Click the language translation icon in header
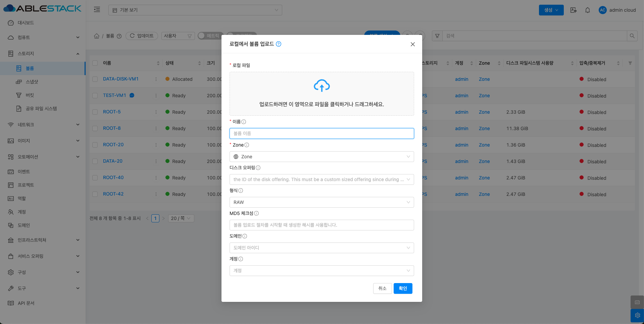This screenshot has width=644, height=324. (x=574, y=10)
